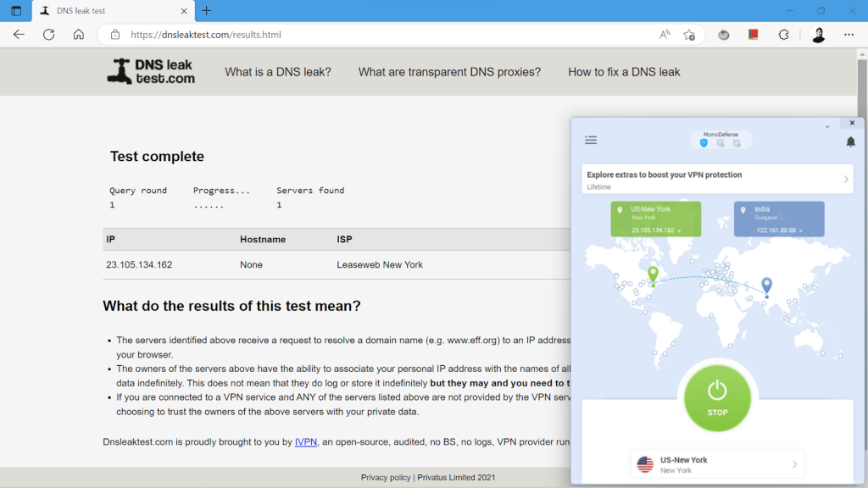Open the VPN app hamburger menu
868x488 pixels.
[591, 140]
